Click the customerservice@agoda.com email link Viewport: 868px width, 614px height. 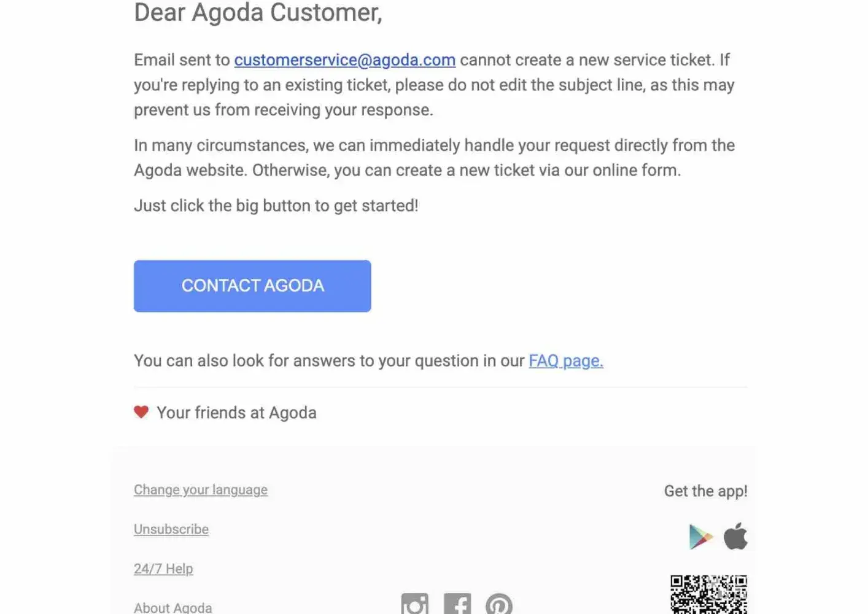(x=345, y=60)
